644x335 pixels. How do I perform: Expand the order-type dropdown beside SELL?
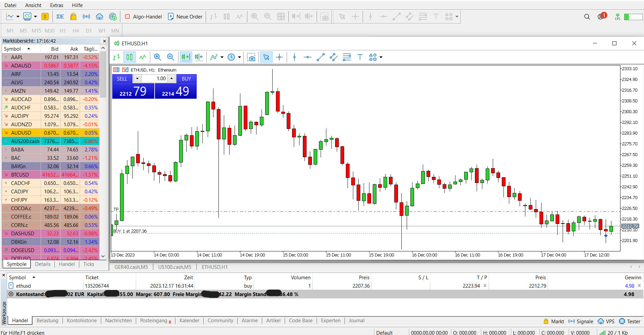[x=137, y=78]
